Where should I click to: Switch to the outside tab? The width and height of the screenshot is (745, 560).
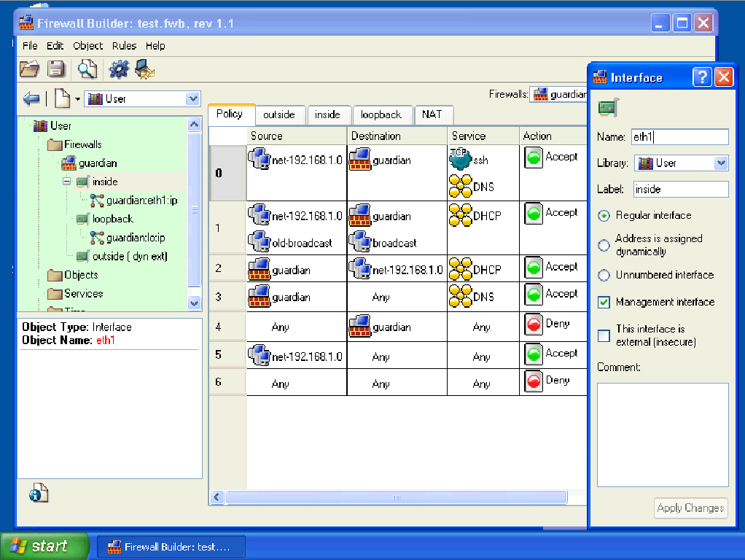(x=279, y=115)
